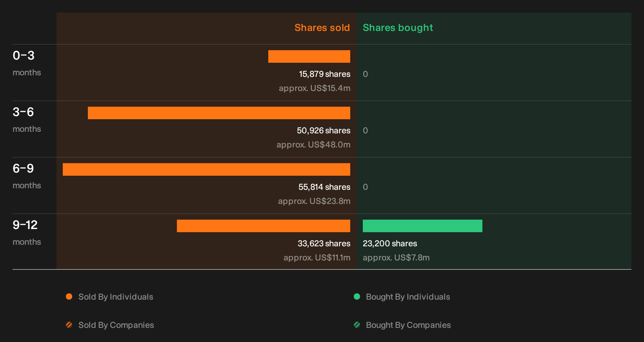Click the '50,926 shares' value
644x342 pixels.
(324, 131)
